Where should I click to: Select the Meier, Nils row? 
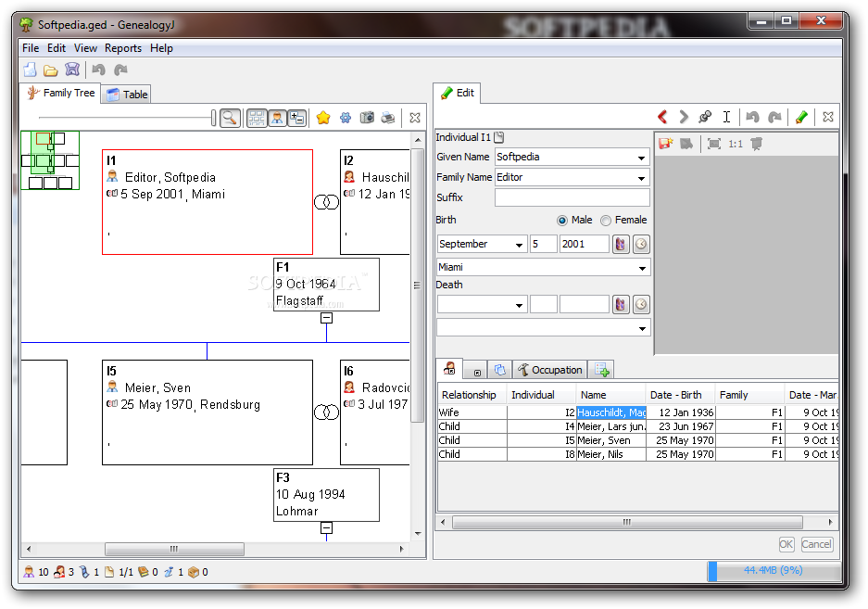637,454
